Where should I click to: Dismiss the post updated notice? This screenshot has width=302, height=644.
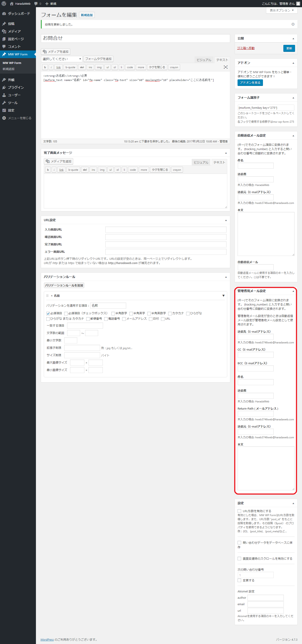point(293,24)
